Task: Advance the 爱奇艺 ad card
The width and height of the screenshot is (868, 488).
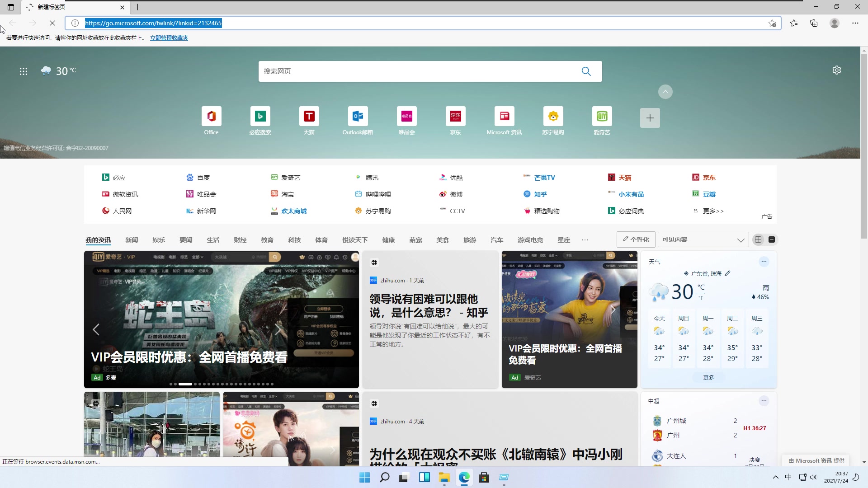Action: click(x=613, y=310)
